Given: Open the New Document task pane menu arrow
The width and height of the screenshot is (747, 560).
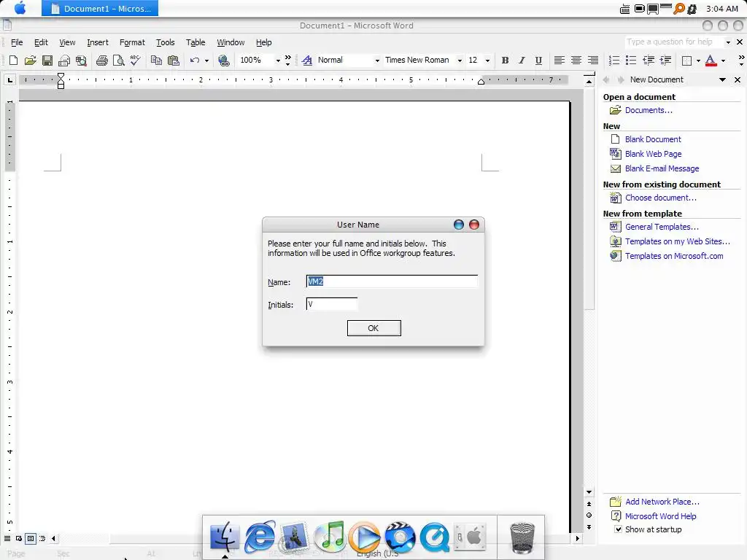Looking at the screenshot, I should click(723, 80).
